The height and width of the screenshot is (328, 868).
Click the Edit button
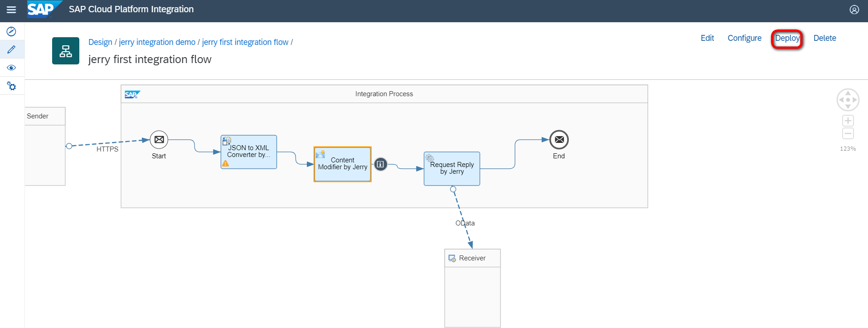pyautogui.click(x=707, y=38)
